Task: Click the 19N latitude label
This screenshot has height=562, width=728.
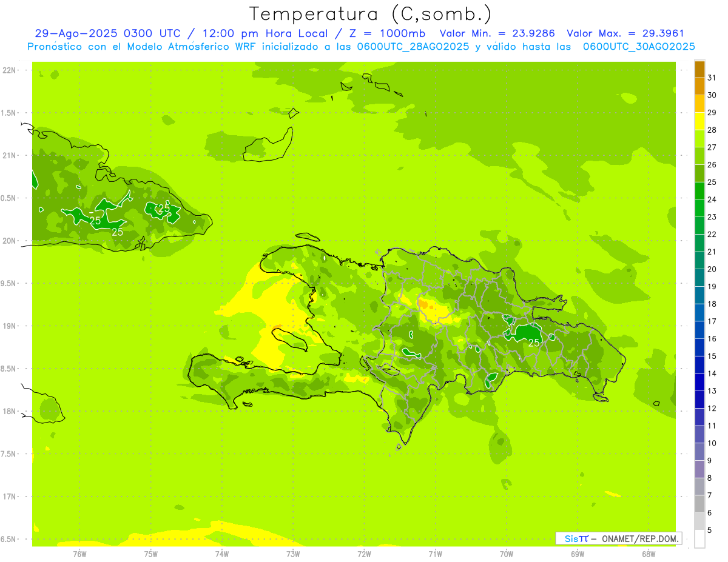Action: (x=10, y=326)
